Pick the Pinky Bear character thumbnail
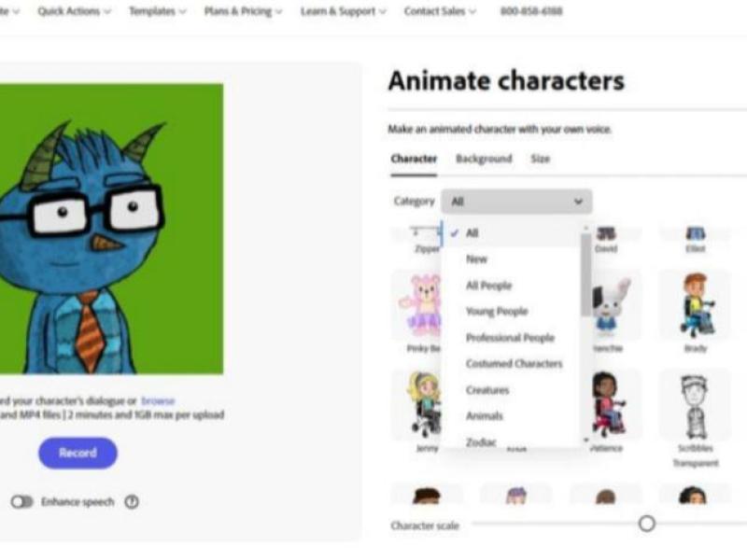The width and height of the screenshot is (747, 560). 417,305
